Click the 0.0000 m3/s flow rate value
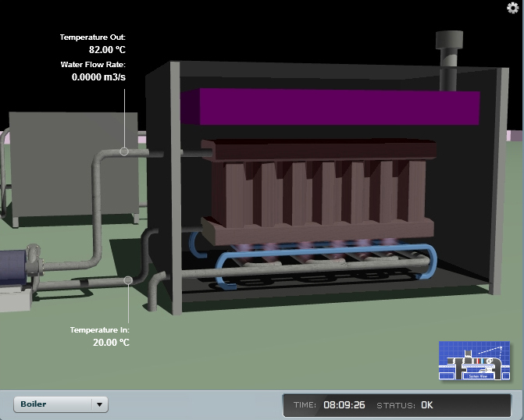 click(98, 77)
